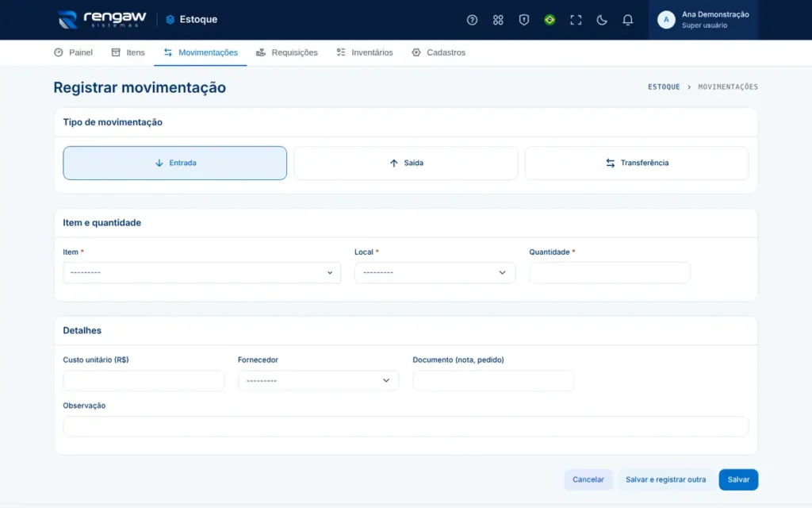This screenshot has height=508, width=812.
Task: Open the Item dropdown
Action: coord(202,273)
